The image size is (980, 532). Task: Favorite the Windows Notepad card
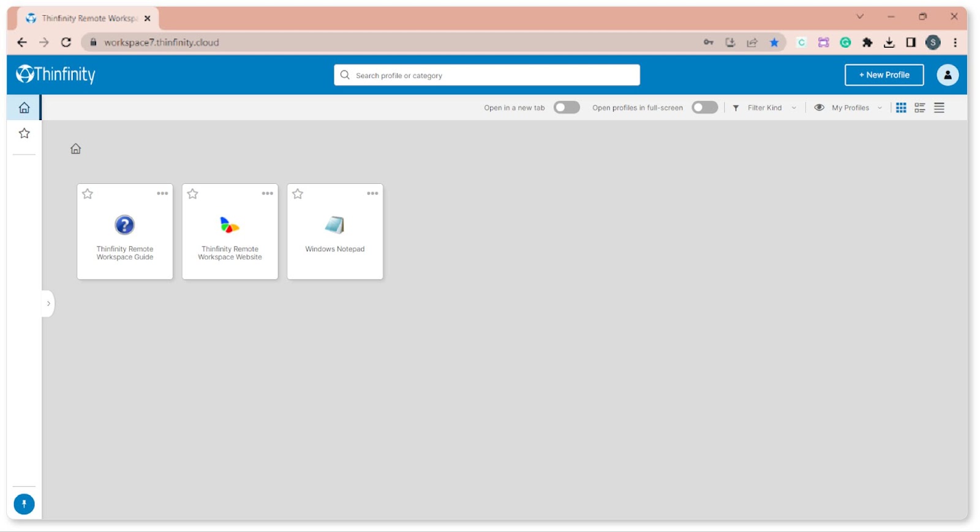[298, 194]
